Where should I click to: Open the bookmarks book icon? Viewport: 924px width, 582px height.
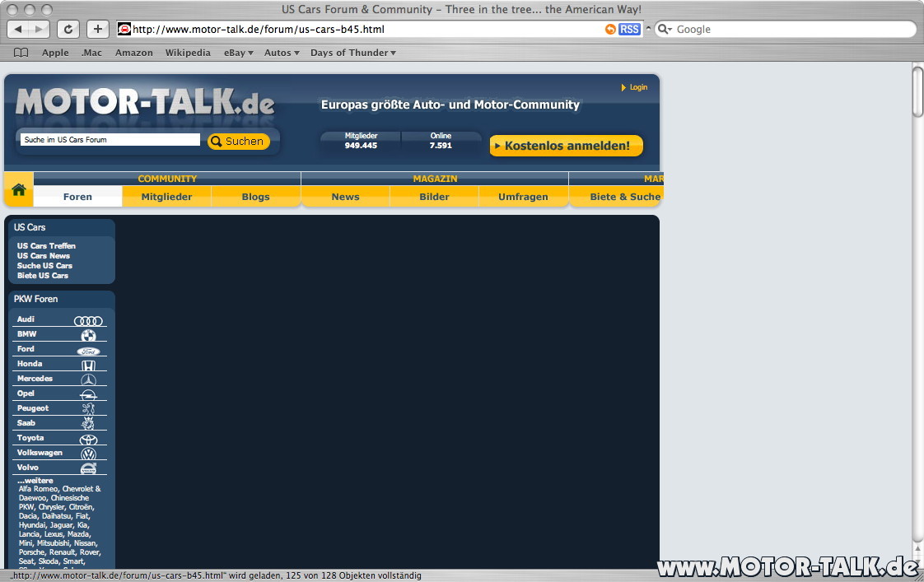pos(21,53)
